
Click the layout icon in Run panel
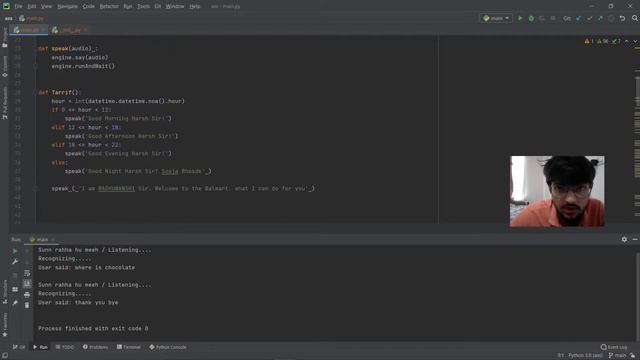pos(15,289)
